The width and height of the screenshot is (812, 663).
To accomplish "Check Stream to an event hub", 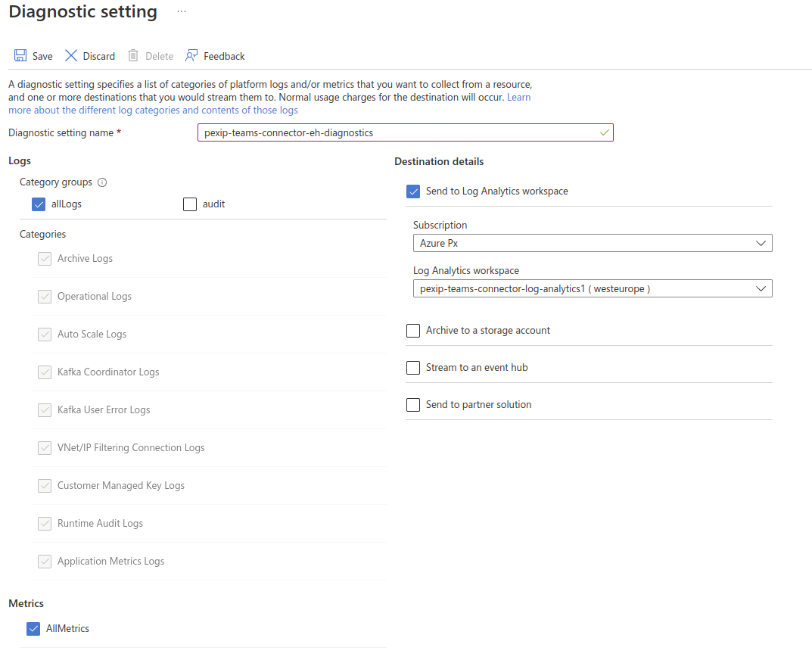I will click(x=413, y=368).
